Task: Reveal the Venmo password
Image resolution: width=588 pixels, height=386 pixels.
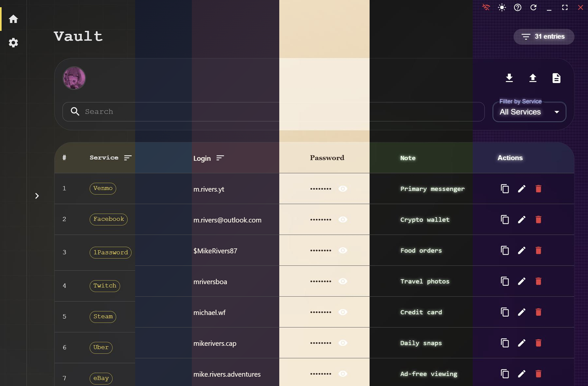Action: tap(342, 189)
